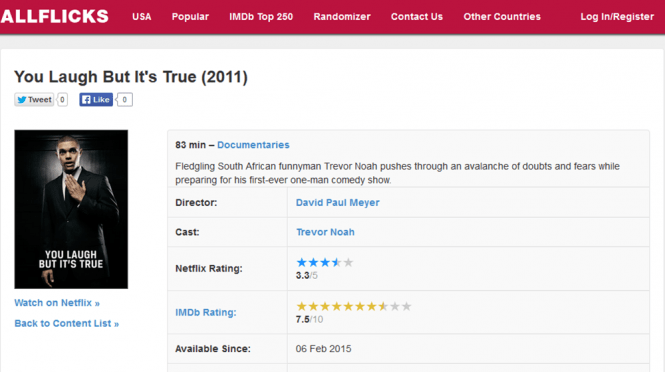The height and width of the screenshot is (372, 665).
Task: View cast member Trevor Noah
Action: pos(325,232)
